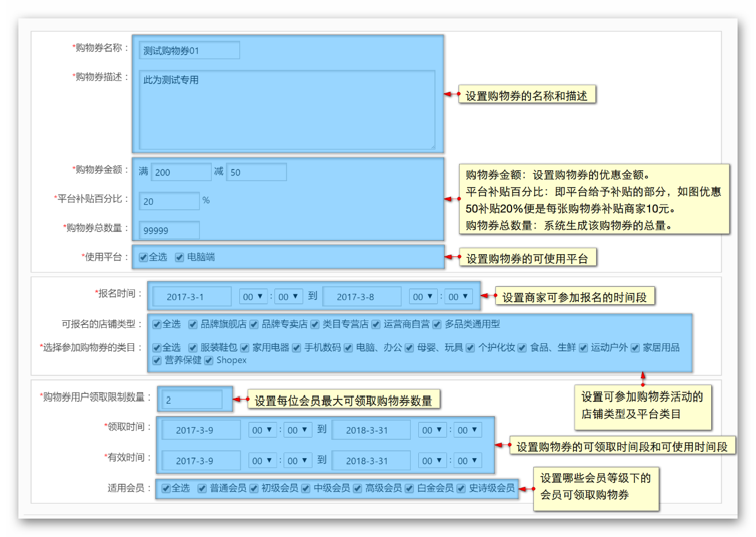
Task: Click the 购物券用户领取限制数量 field
Action: [192, 400]
